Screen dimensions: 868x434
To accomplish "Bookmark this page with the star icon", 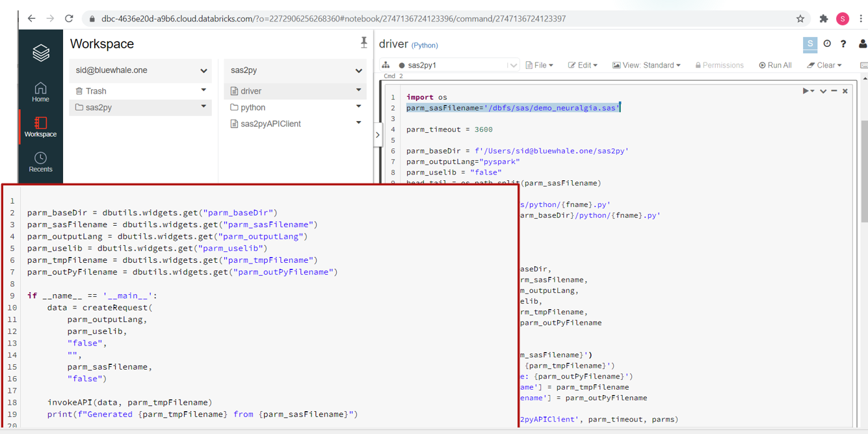I will click(x=800, y=19).
